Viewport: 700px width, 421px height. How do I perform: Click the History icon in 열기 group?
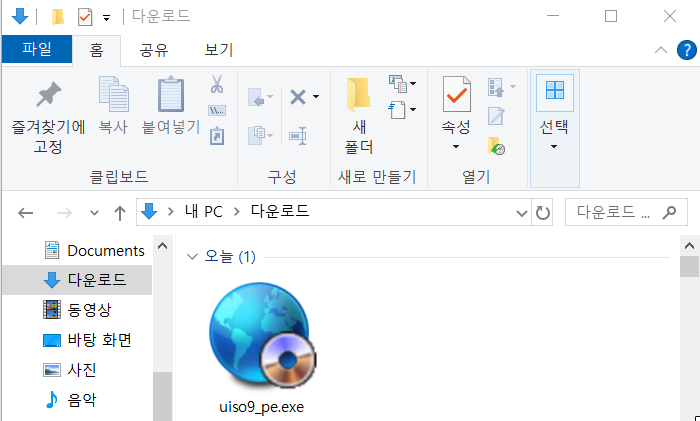point(496,146)
